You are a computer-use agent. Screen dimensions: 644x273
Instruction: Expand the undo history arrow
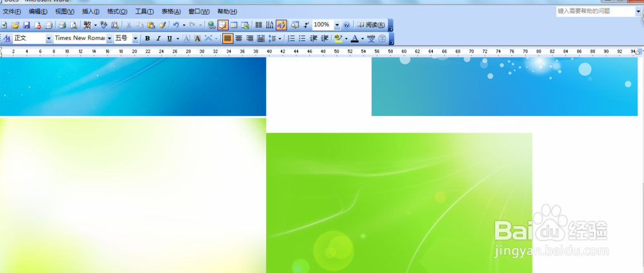(x=184, y=26)
